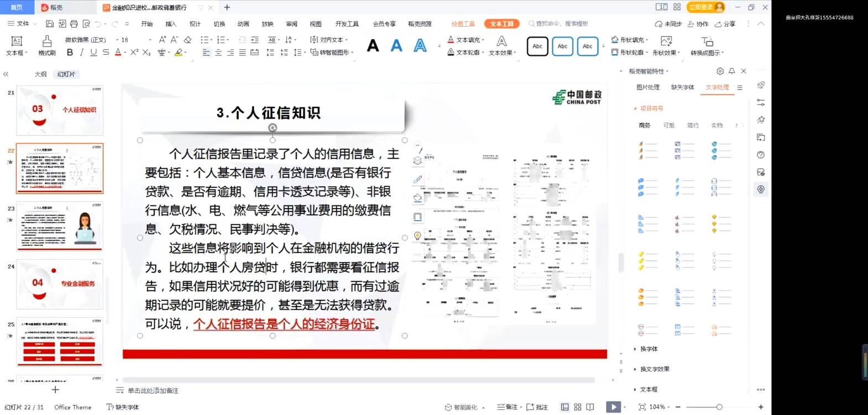Image resolution: width=868 pixels, height=415 pixels.
Task: Toggle italic text formatting
Action: pyautogui.click(x=82, y=53)
